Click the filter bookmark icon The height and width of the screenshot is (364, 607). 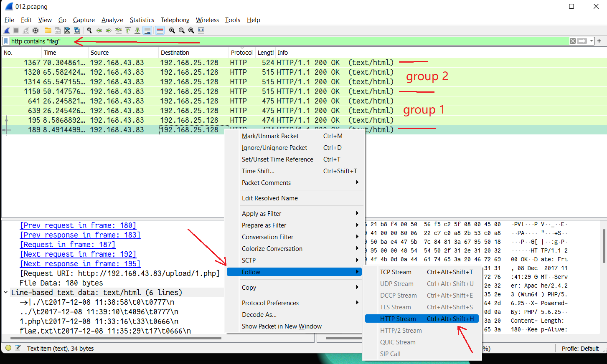[x=6, y=41]
